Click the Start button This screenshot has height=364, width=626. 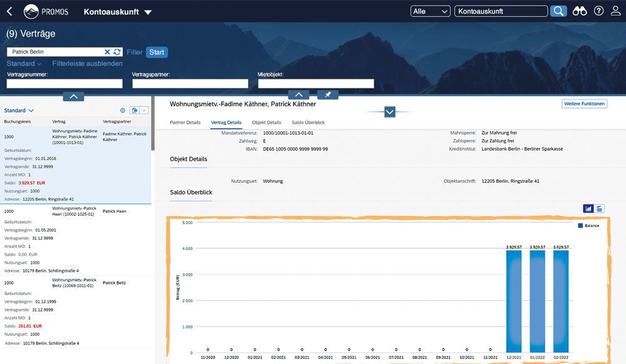pyautogui.click(x=156, y=52)
